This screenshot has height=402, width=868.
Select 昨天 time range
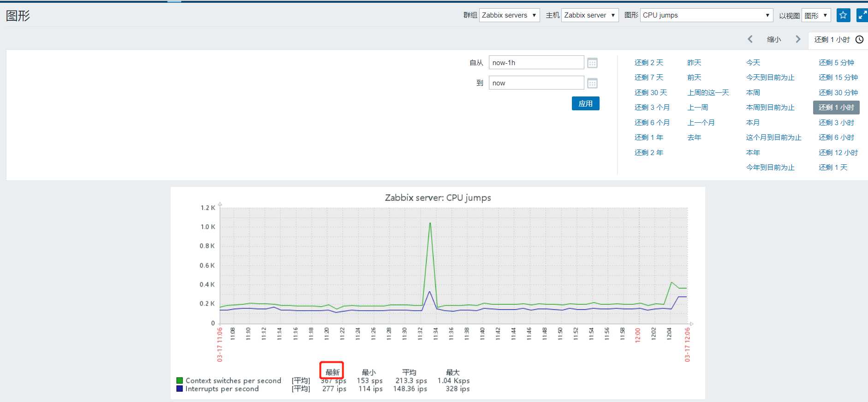[694, 63]
